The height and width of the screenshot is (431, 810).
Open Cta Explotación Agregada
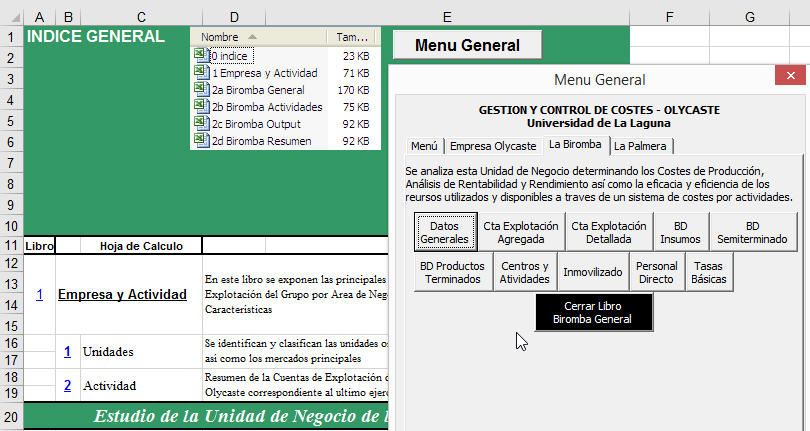point(521,232)
